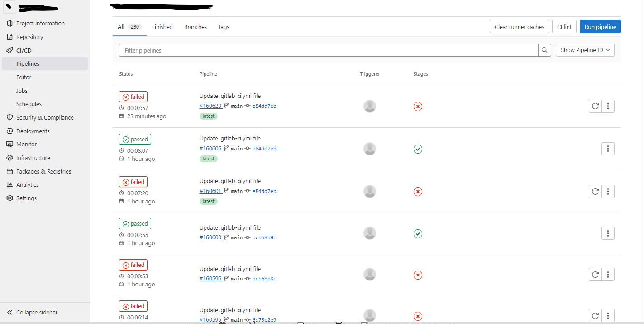This screenshot has width=644, height=324.
Task: Open pipeline link #160623
Action: pyautogui.click(x=210, y=106)
